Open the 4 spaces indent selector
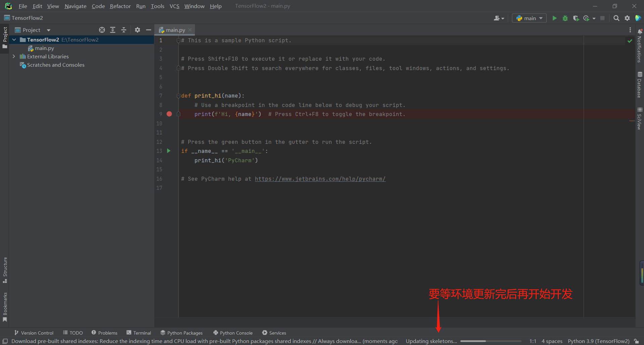This screenshot has width=644, height=345. 552,341
